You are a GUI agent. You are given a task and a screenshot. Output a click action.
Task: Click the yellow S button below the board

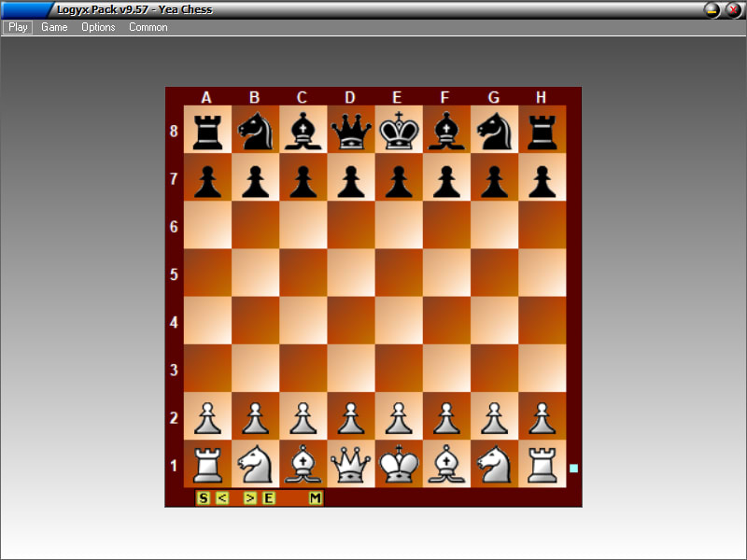(x=204, y=498)
